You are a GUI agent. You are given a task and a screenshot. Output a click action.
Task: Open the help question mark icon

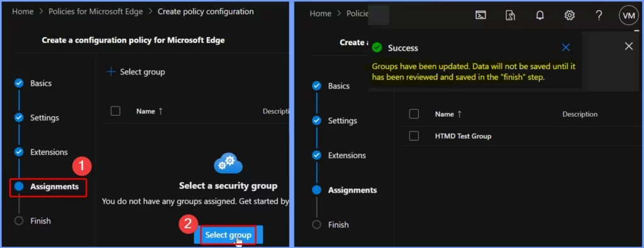pos(599,15)
